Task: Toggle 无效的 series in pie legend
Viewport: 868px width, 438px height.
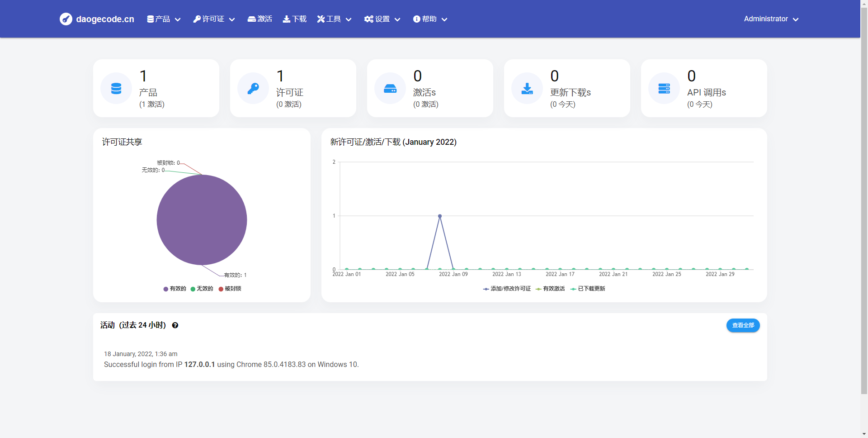Action: 202,289
